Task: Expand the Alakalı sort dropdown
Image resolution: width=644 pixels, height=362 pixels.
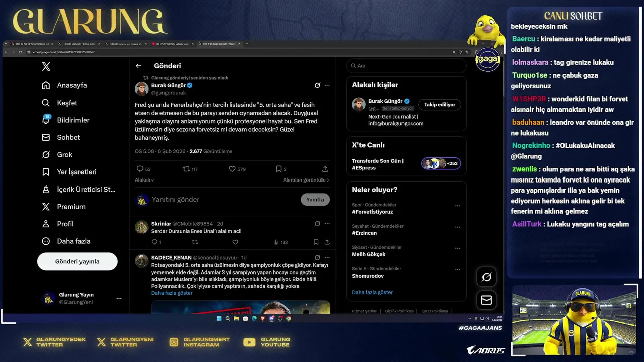Action: (144, 180)
